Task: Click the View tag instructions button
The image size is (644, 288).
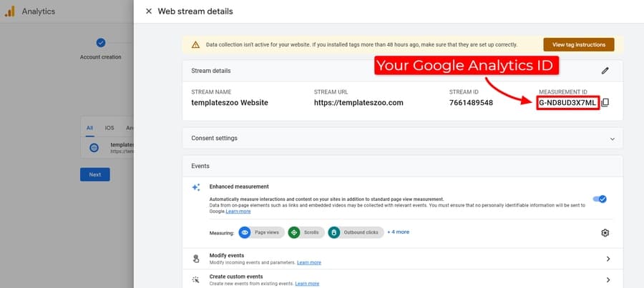Action: (x=579, y=45)
